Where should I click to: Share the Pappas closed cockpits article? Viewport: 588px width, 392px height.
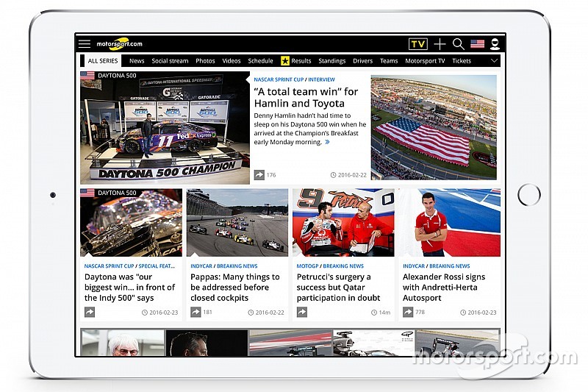click(x=196, y=312)
